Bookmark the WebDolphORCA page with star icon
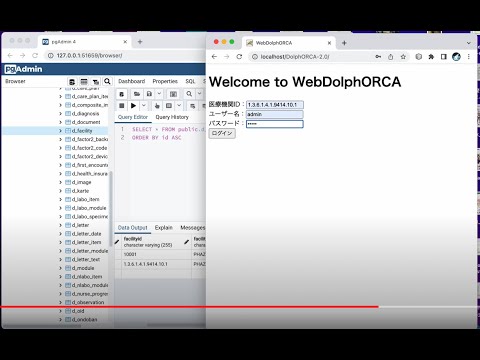Viewport: 480px width, 360px height. tap(403, 57)
